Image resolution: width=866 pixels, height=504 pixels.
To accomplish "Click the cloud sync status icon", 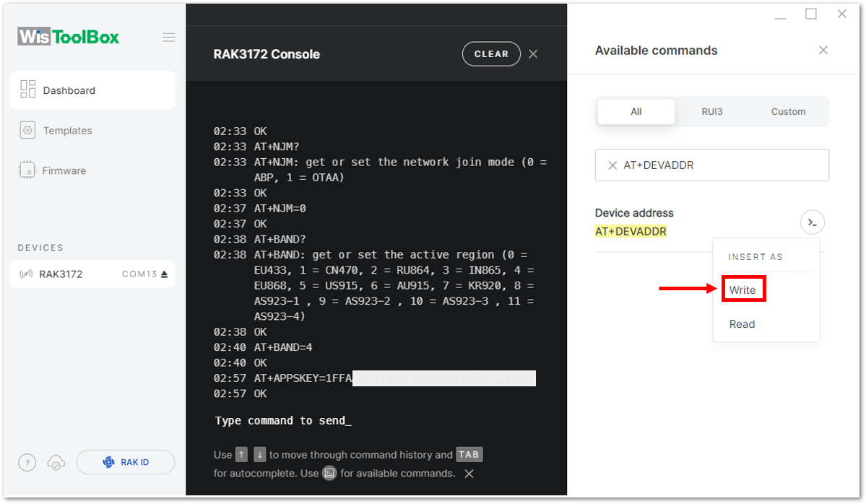I will coord(56,462).
